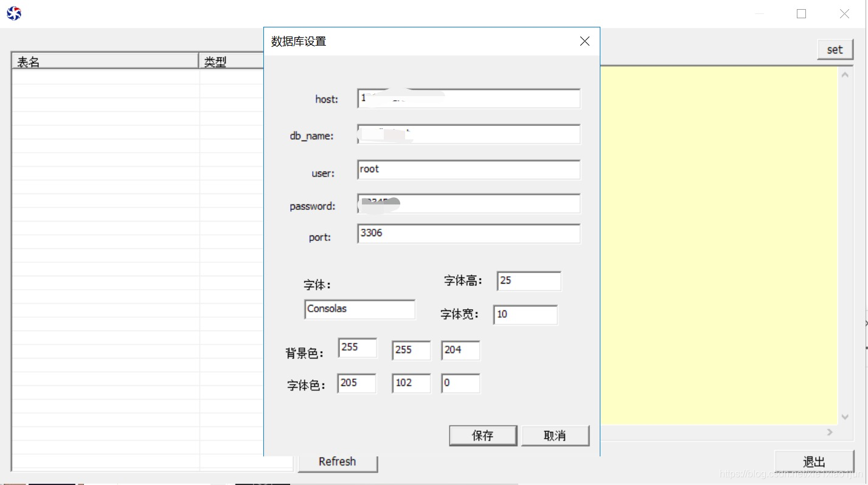Select the Consolas font name field
The image size is (868, 485).
359,309
